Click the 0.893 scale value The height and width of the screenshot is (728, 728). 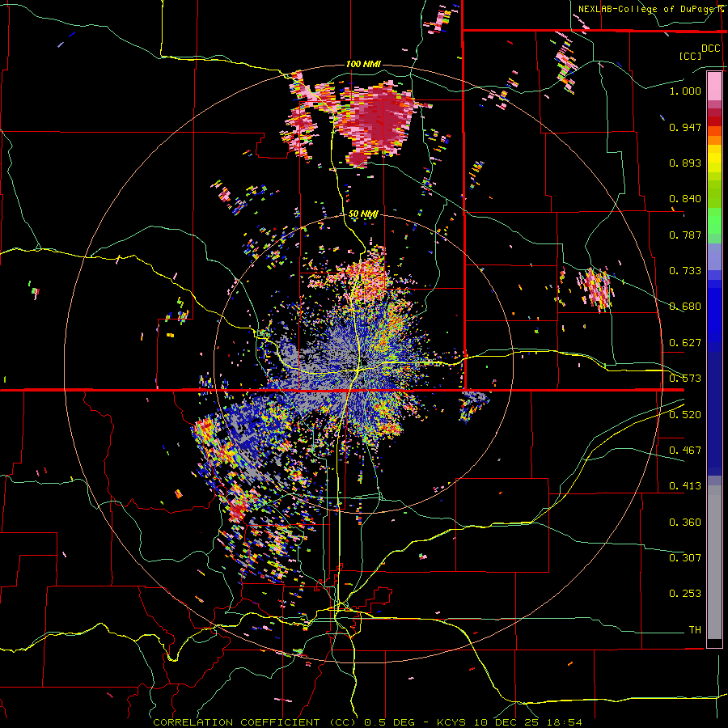click(x=685, y=163)
